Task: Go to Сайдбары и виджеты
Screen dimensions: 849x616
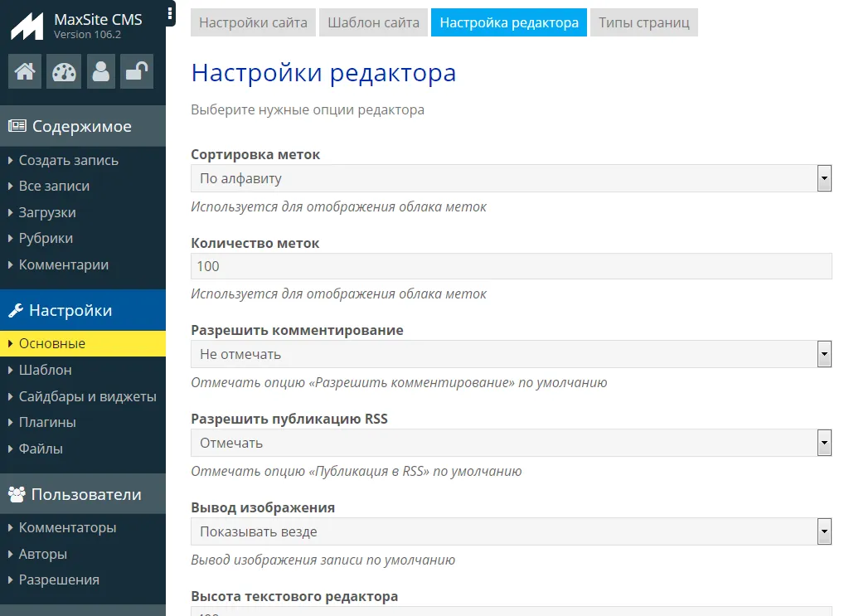Action: click(87, 396)
